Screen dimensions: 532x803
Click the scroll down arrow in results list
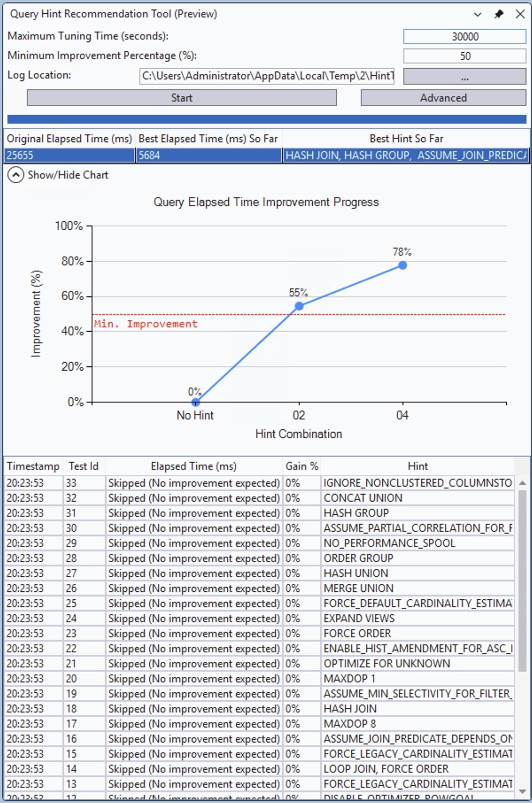click(522, 791)
